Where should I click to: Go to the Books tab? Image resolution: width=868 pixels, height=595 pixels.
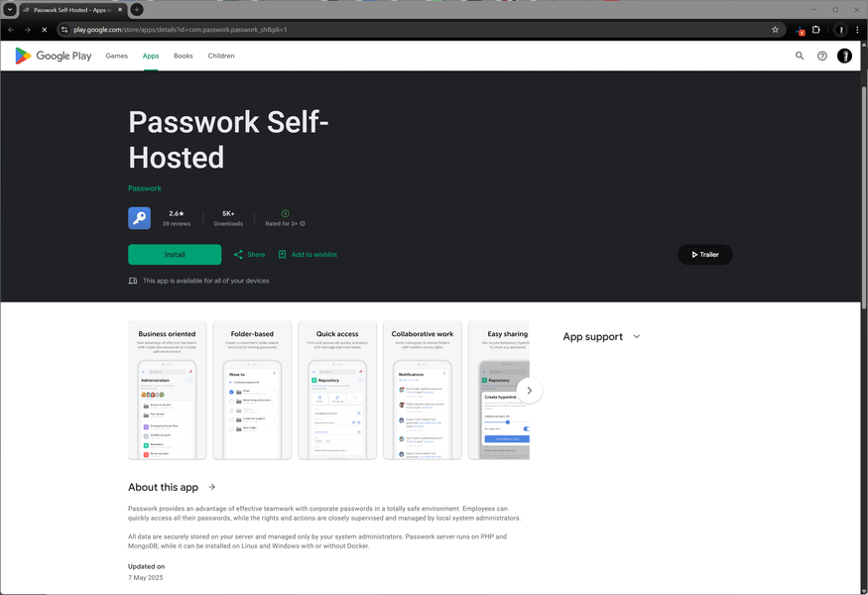click(x=184, y=56)
